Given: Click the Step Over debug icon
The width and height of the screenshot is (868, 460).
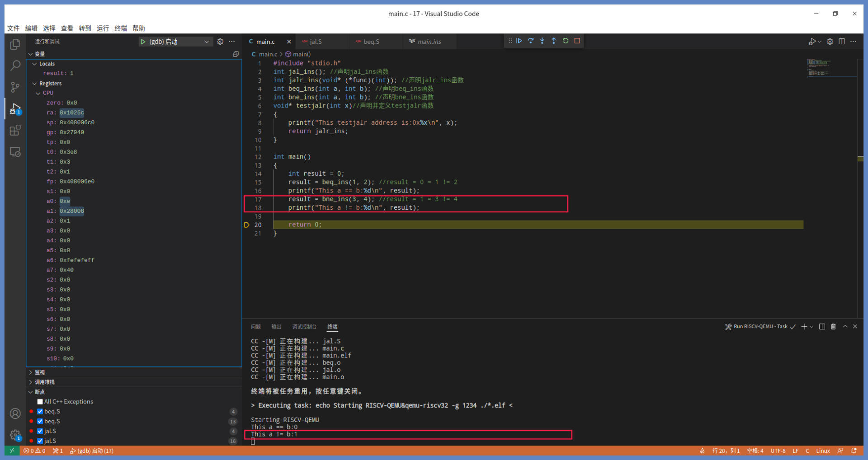Looking at the screenshot, I should click(531, 41).
